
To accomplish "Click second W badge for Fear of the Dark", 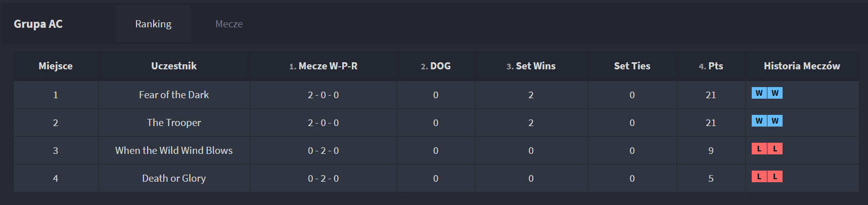I will click(775, 93).
